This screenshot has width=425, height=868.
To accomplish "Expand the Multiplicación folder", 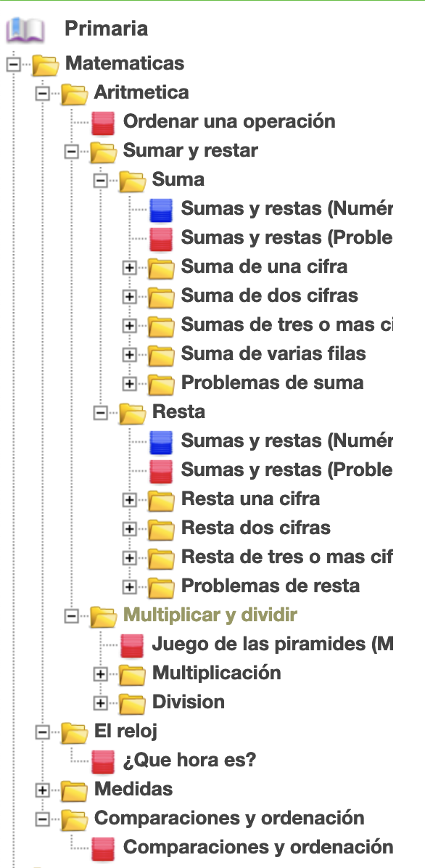I will (100, 674).
